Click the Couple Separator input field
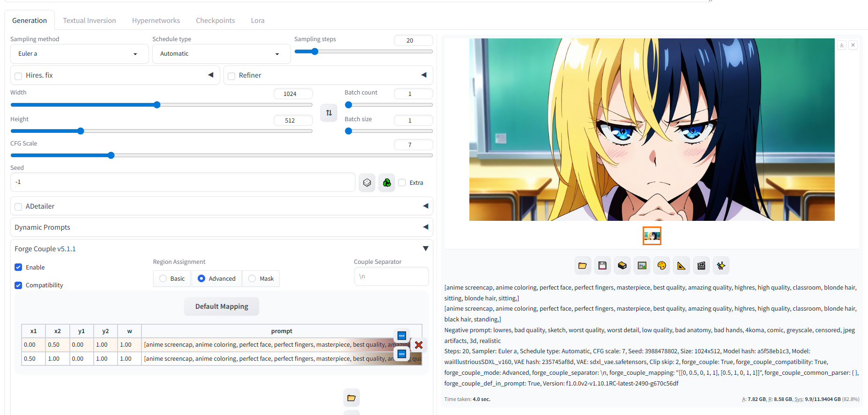This screenshot has height=415, width=868. (x=392, y=277)
